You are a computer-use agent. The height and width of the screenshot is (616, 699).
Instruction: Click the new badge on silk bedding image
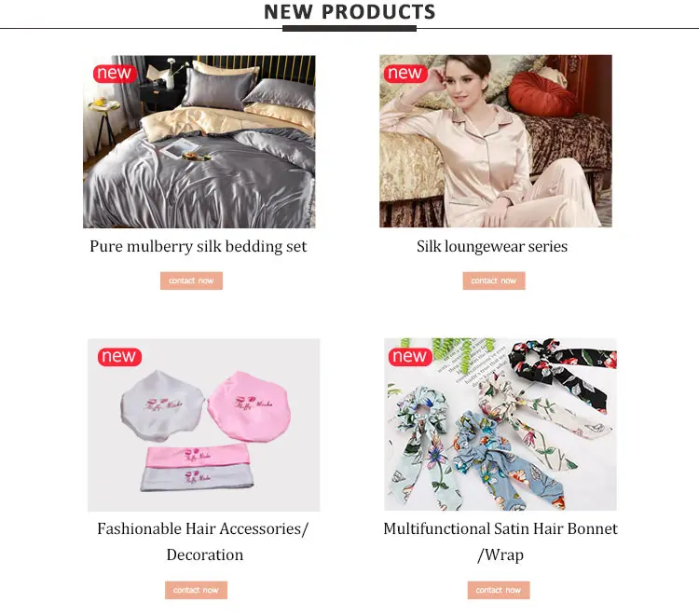pyautogui.click(x=115, y=74)
